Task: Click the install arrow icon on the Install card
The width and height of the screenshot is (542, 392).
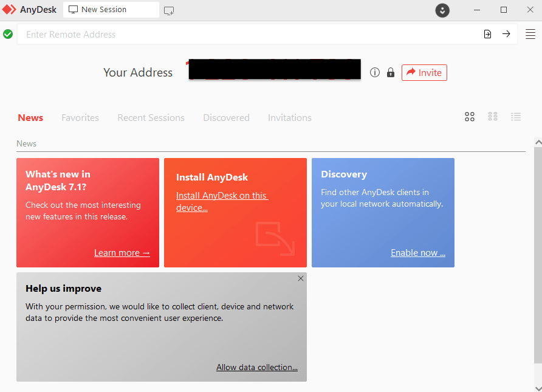Action: tap(275, 238)
